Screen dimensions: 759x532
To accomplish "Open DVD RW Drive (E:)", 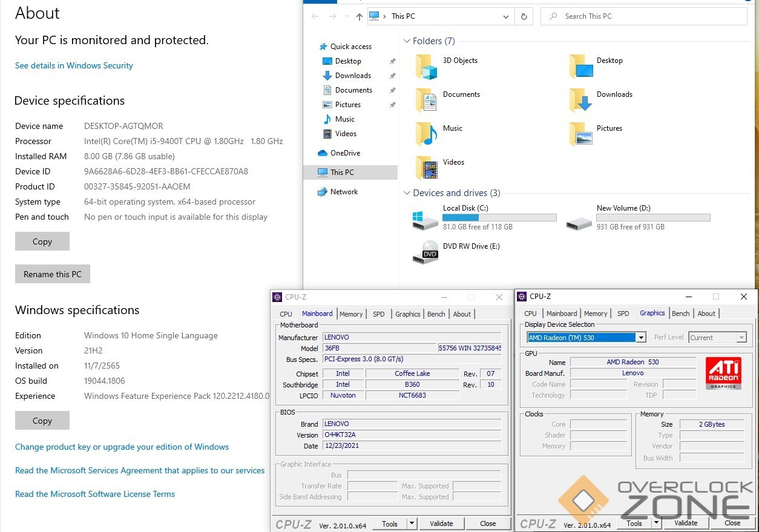I will pos(425,252).
